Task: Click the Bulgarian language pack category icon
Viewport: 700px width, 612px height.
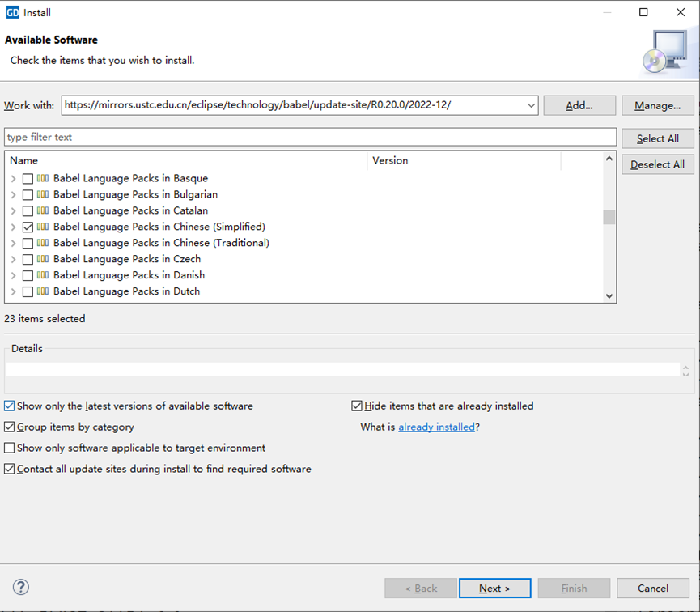Action: tap(43, 194)
